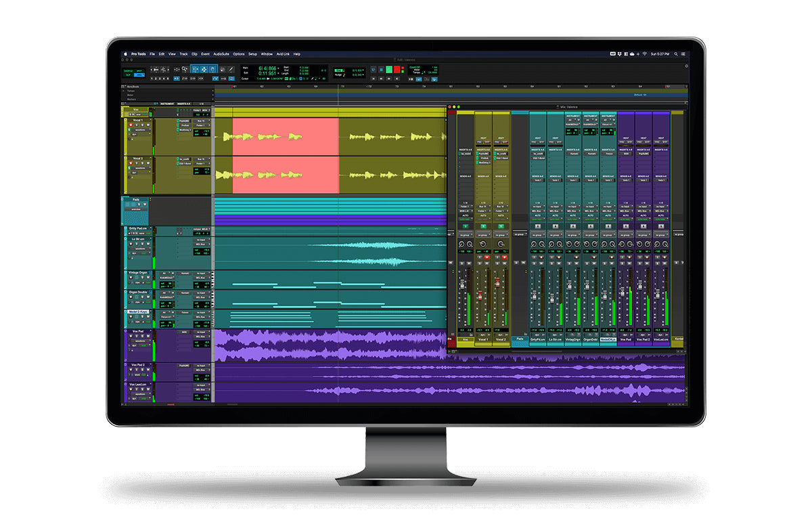This screenshot has height=516, width=812.
Task: Open the 'no group' selector on Vocal 1 strip
Action: click(x=483, y=236)
